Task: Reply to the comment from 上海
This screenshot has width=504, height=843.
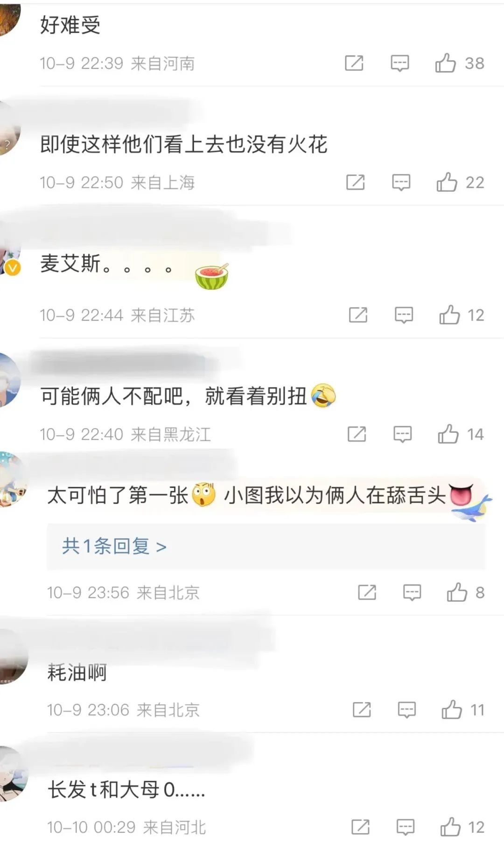Action: pyautogui.click(x=401, y=182)
